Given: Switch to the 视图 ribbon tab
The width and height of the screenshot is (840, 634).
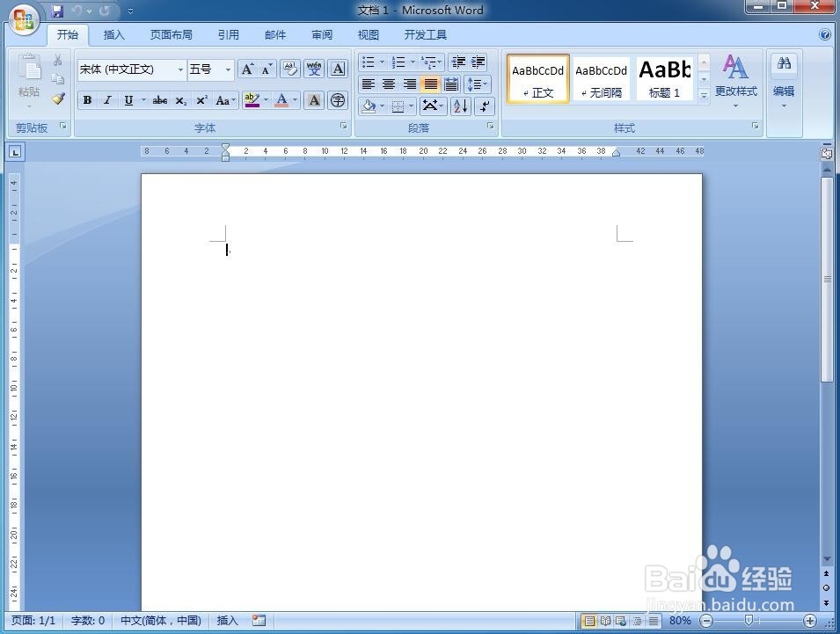Looking at the screenshot, I should coord(368,35).
